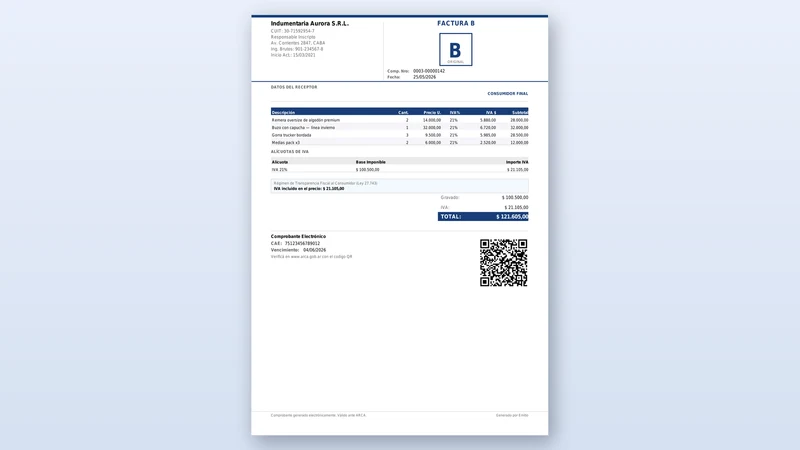Click the Importe IVA column header
800x450 pixels.
(517, 162)
